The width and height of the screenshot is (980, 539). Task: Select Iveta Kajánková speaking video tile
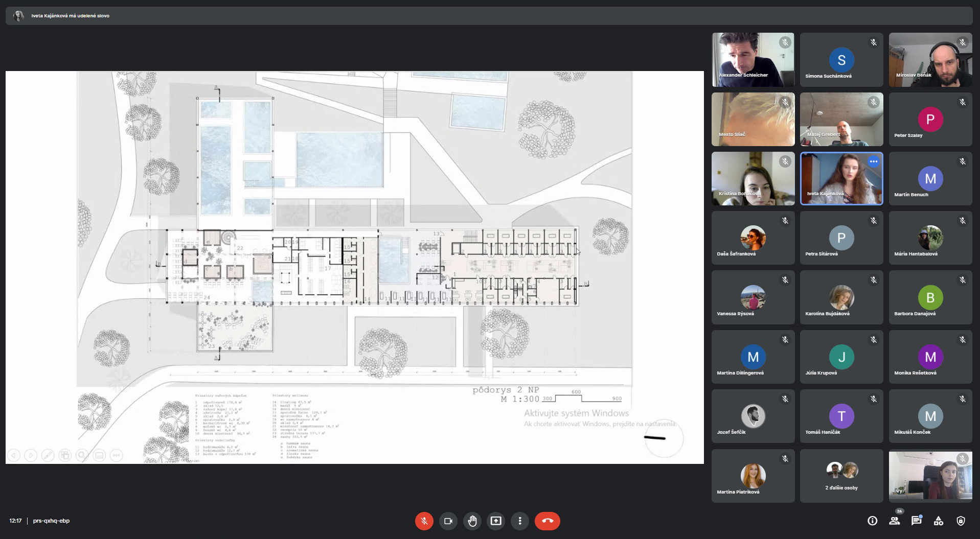click(841, 178)
